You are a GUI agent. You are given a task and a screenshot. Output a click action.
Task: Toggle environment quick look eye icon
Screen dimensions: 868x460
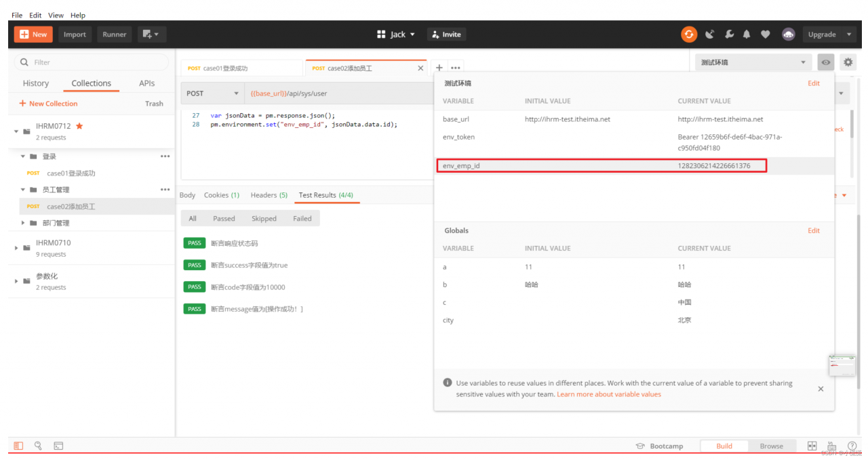825,62
